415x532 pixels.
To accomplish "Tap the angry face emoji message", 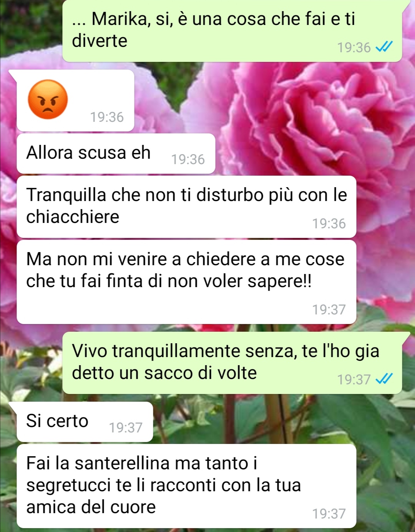I will 48,99.
